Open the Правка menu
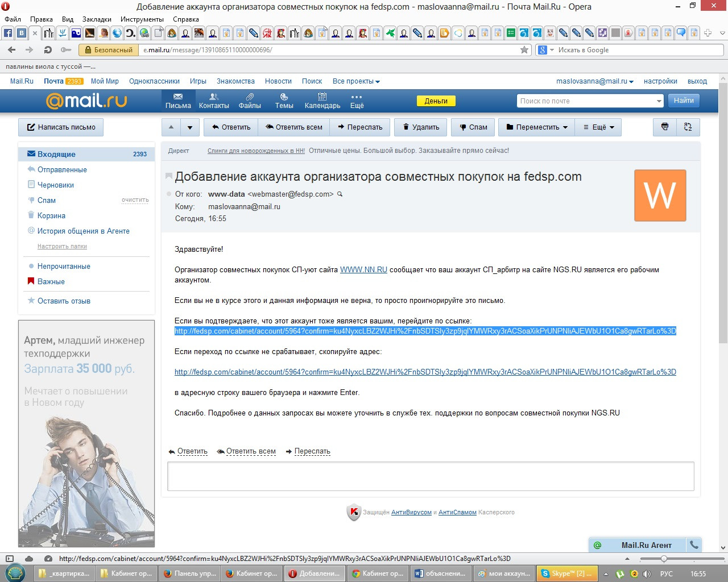The height and width of the screenshot is (582, 728). [x=41, y=19]
